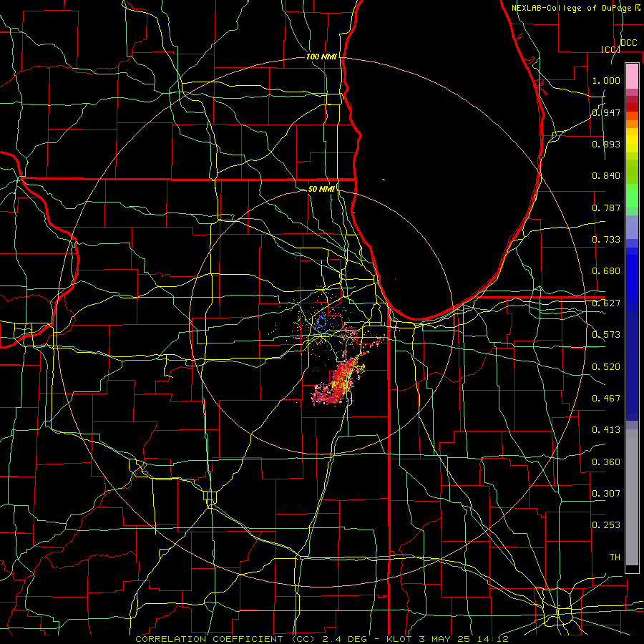Click the 0.733 color scale value
Viewport: 644px width, 644px height.
[x=606, y=240]
